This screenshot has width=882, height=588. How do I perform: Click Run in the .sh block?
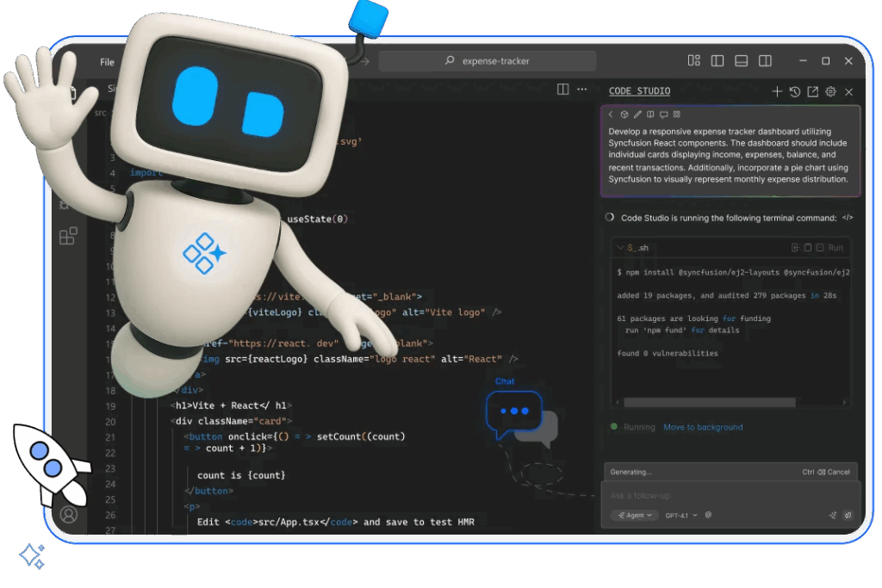pyautogui.click(x=835, y=248)
